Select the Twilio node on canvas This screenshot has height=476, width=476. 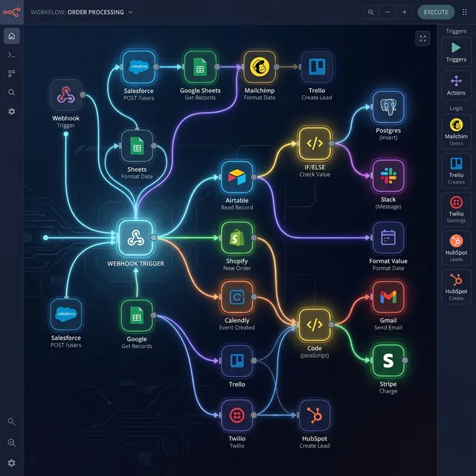click(237, 415)
